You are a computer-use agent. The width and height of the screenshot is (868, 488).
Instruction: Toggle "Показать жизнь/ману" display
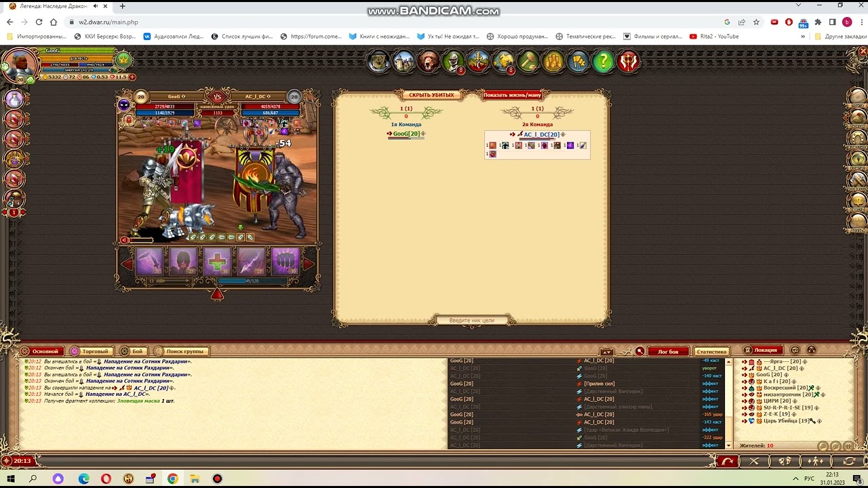tap(512, 95)
